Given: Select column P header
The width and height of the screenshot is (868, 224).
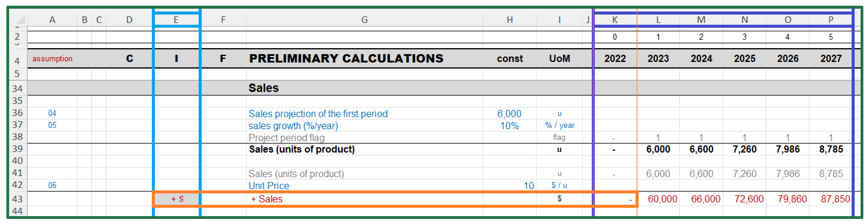Looking at the screenshot, I should (x=831, y=20).
